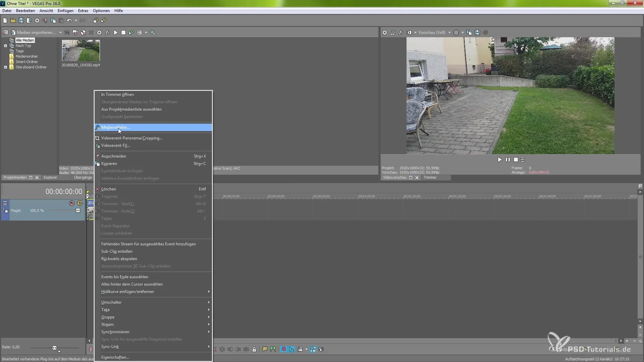Toggle snapping magnet button
Screen dimensions: 644x362
pyautogui.click(x=284, y=349)
